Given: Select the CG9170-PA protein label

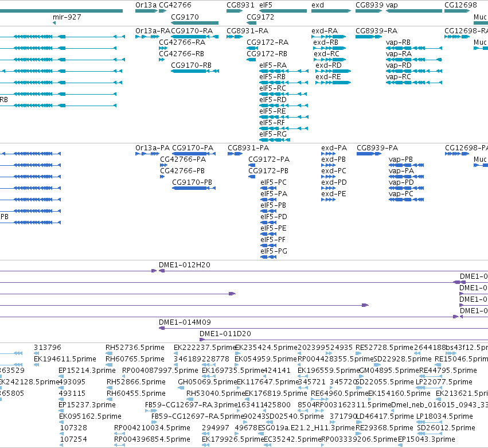Looking at the screenshot, I should point(193,148).
